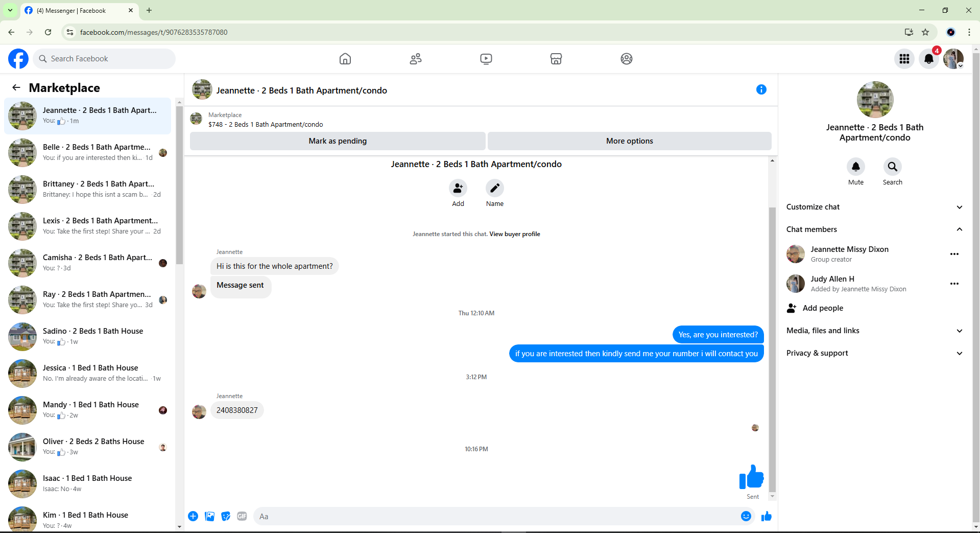Open more actions plus icon in composer

coord(193,516)
